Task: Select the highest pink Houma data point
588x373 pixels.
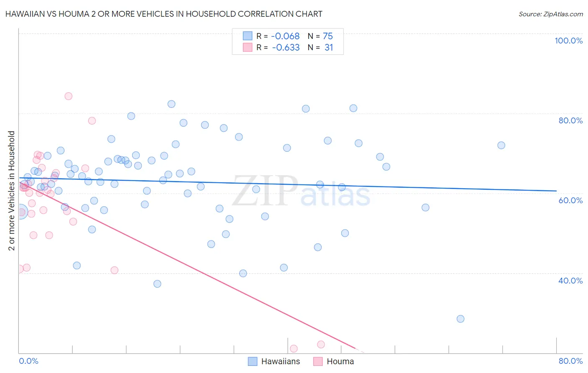Action: point(69,96)
